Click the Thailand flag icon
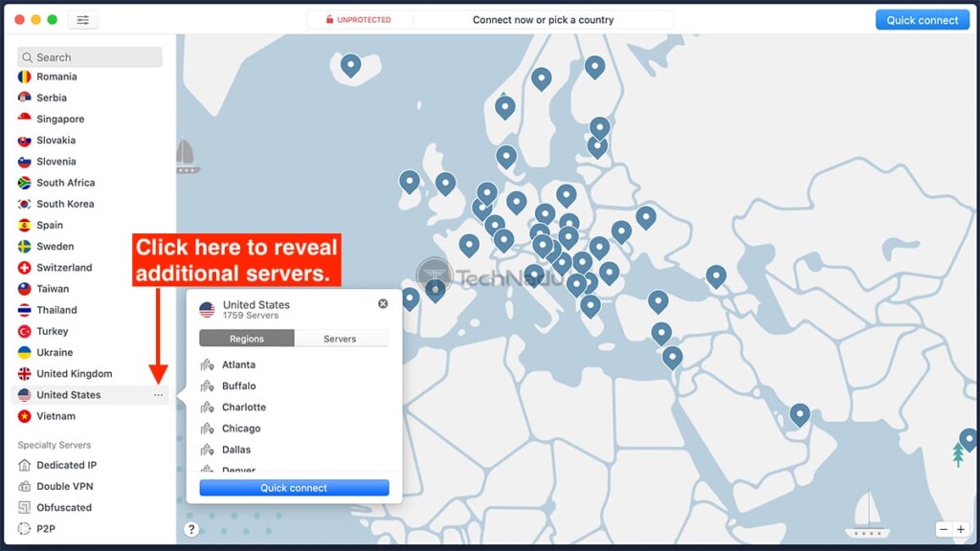 [24, 311]
